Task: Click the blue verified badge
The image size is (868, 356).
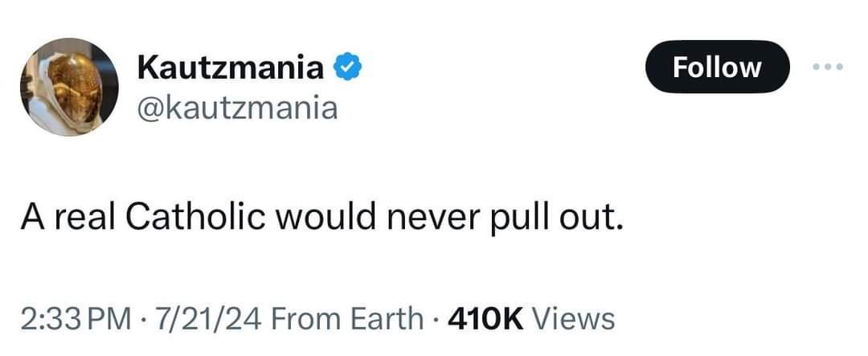Action: pyautogui.click(x=346, y=68)
